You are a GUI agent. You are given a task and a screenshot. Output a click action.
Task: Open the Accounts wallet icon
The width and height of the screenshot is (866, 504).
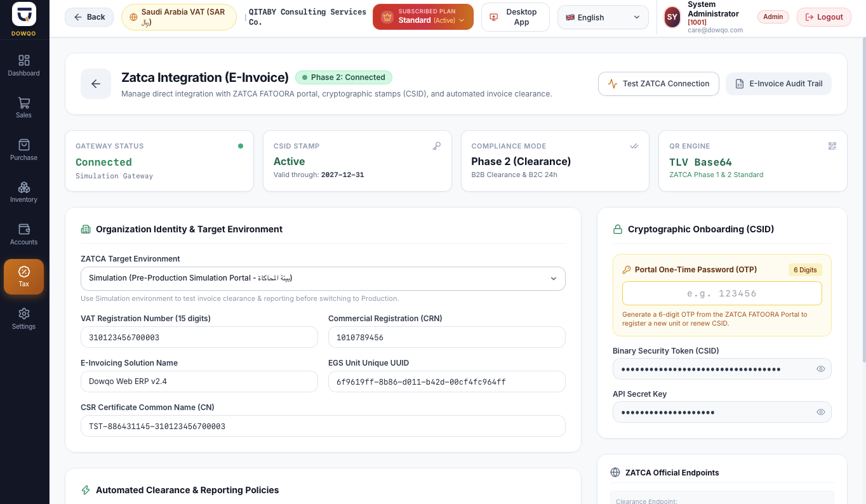[24, 229]
